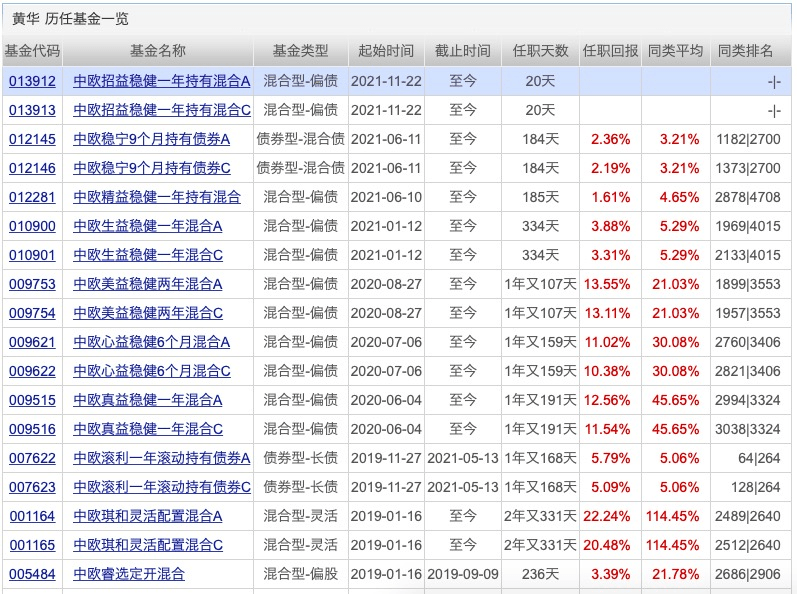Open fund code link 007623

(32, 487)
